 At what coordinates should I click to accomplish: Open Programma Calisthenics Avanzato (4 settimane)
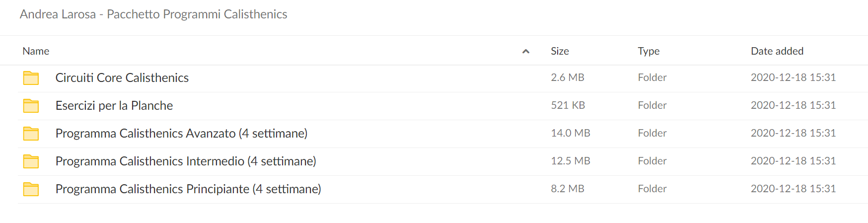click(181, 133)
